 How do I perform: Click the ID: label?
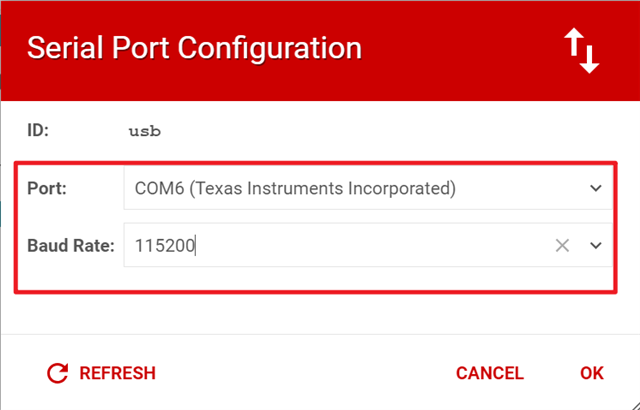click(x=38, y=131)
